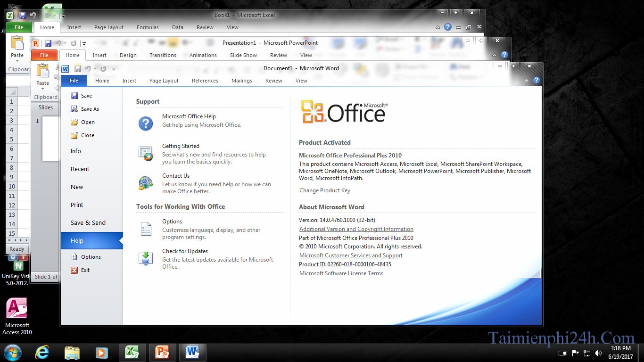The image size is (644, 362).
Task: Open Additional Version and Copyright Information link
Action: 356,229
